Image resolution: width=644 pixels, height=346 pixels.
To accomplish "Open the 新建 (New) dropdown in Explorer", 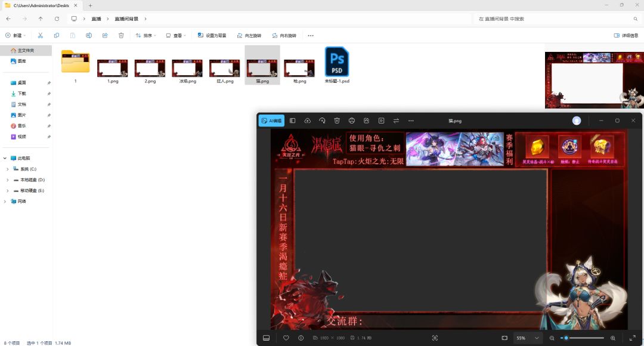I will tap(15, 35).
